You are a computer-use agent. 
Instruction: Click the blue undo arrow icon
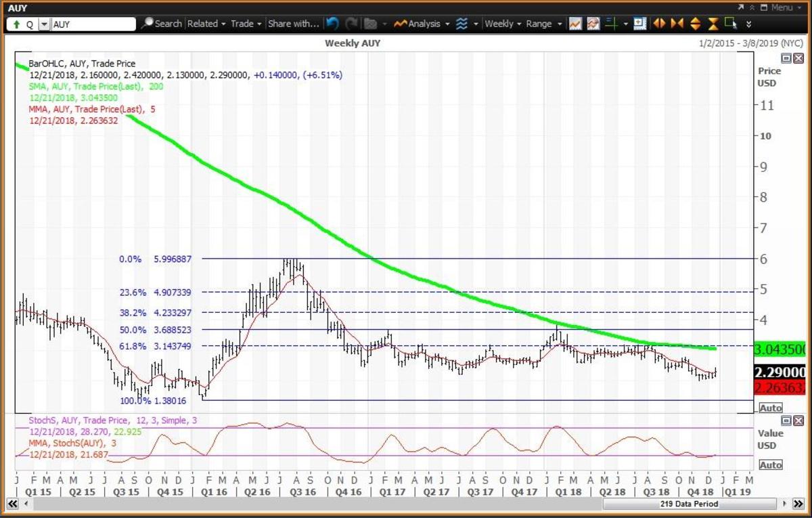coord(332,24)
